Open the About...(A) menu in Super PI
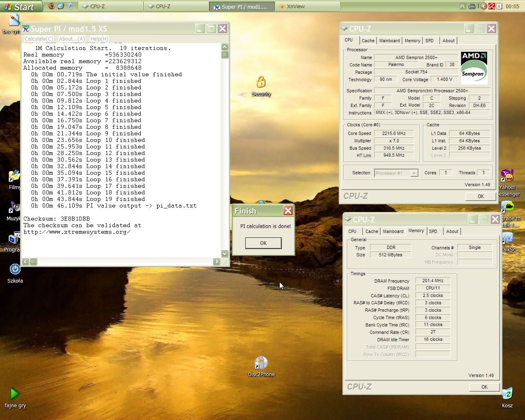Viewport: 525px width, 420px height. 72,39
